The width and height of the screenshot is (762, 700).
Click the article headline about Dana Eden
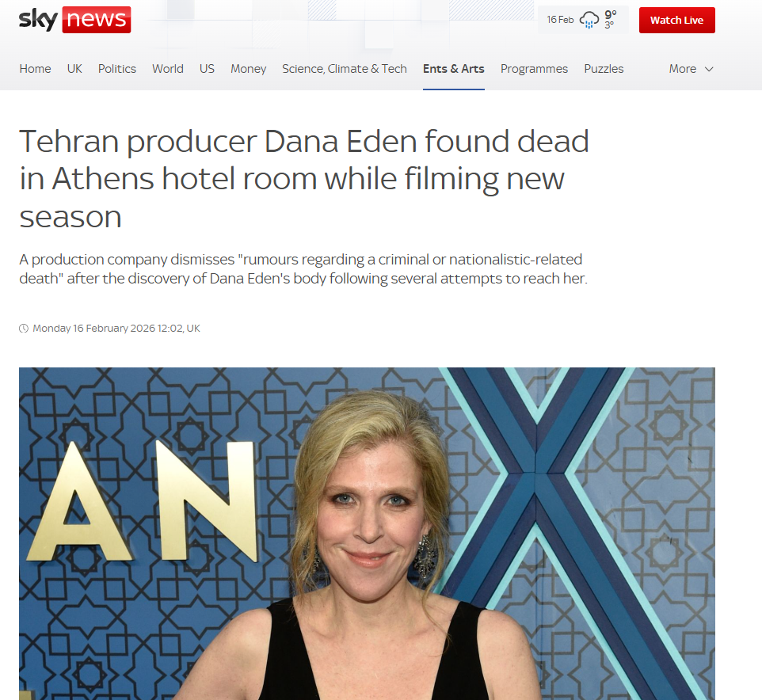(x=304, y=179)
